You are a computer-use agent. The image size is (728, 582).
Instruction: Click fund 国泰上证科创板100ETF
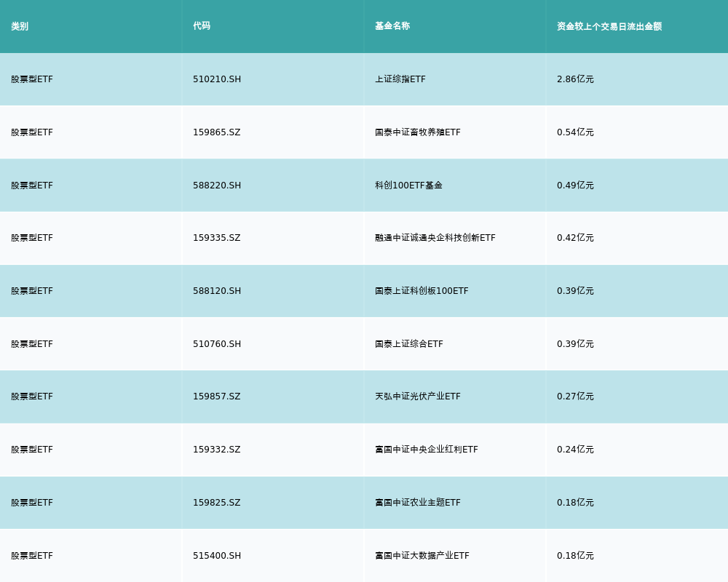tap(422, 291)
